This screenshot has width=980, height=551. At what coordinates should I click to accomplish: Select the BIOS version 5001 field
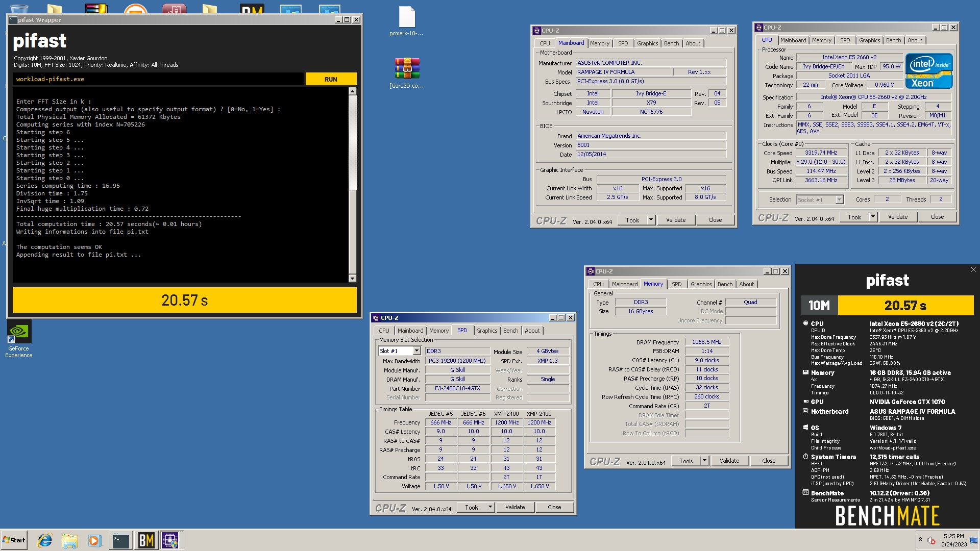[x=651, y=145]
